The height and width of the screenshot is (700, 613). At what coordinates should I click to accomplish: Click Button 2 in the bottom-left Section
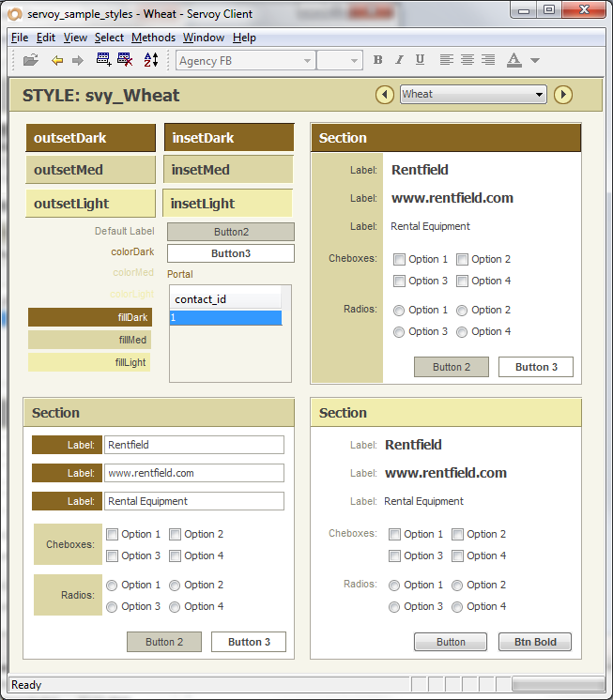[x=164, y=642]
